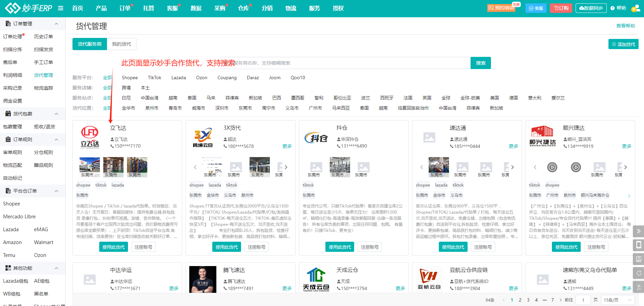
Task: Show next images in 速达通 carousel
Action: [x=512, y=167]
